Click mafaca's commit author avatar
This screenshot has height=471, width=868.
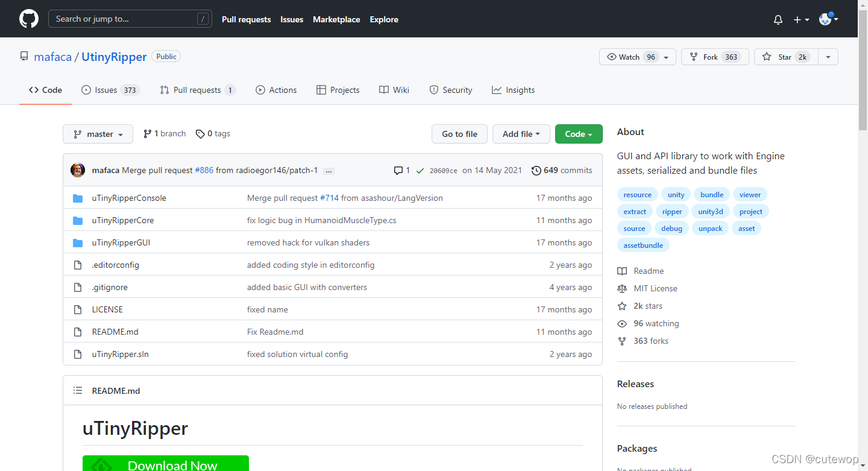click(x=78, y=170)
